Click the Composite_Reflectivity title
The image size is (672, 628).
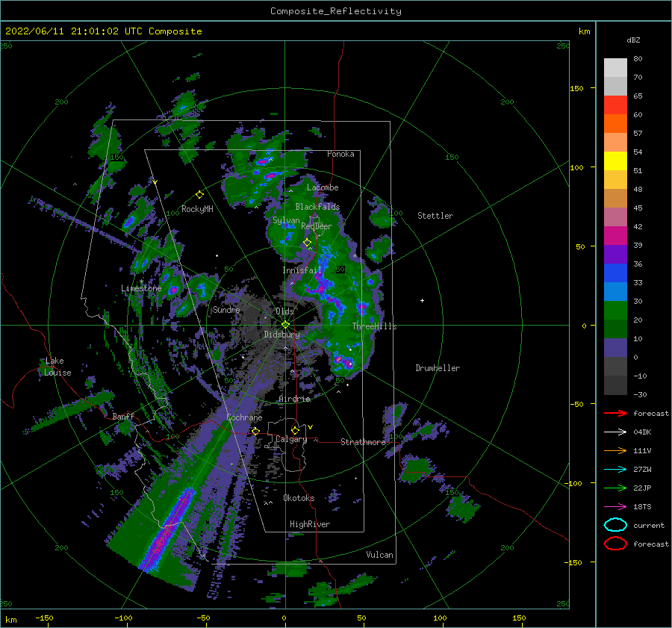335,11
